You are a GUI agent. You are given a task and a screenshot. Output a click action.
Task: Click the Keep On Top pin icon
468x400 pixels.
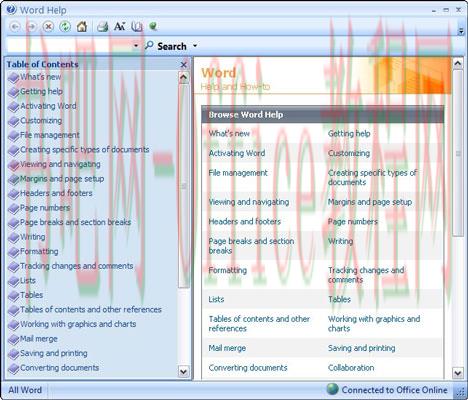(x=153, y=26)
